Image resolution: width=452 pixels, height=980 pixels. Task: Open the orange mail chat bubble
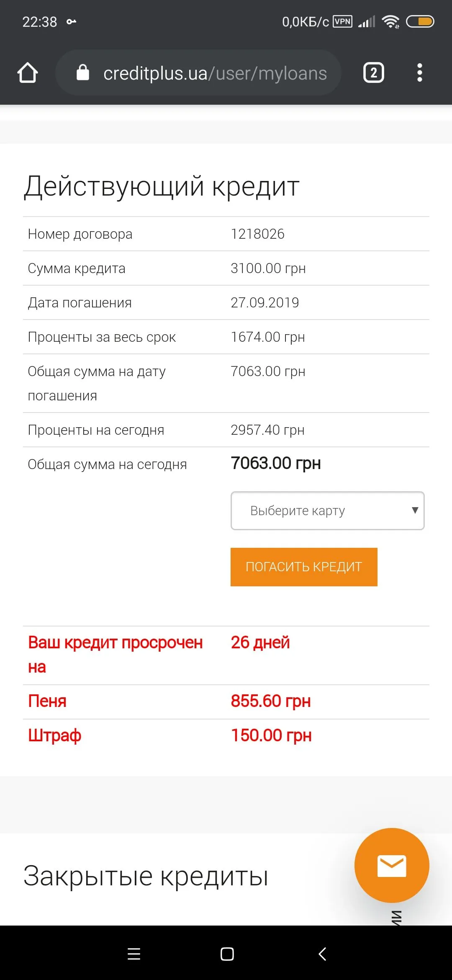(x=392, y=865)
